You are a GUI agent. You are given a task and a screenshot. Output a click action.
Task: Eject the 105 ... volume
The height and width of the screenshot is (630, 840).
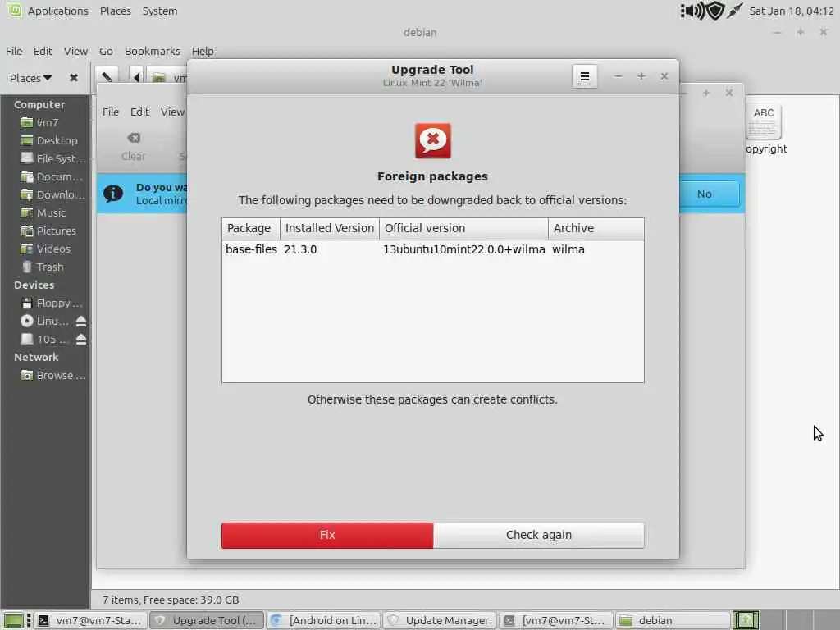point(81,340)
